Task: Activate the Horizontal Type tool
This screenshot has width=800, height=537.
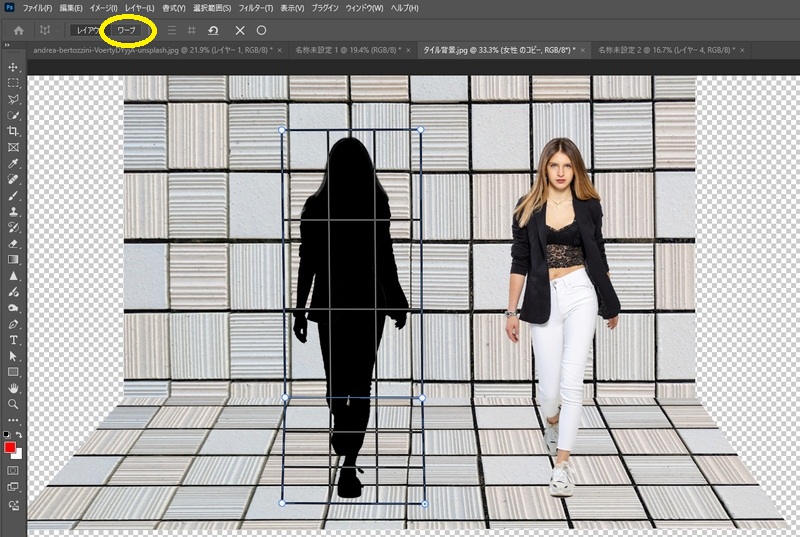Action: (13, 340)
